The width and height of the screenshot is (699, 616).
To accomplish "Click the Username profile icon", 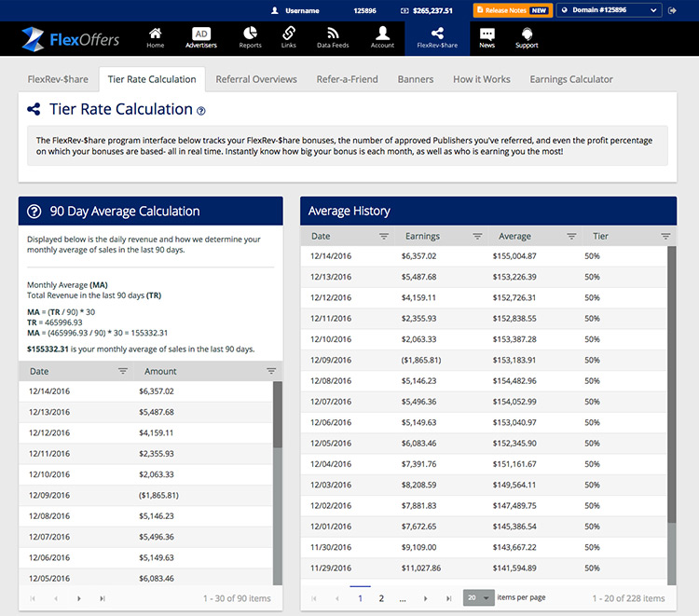I will tap(275, 10).
